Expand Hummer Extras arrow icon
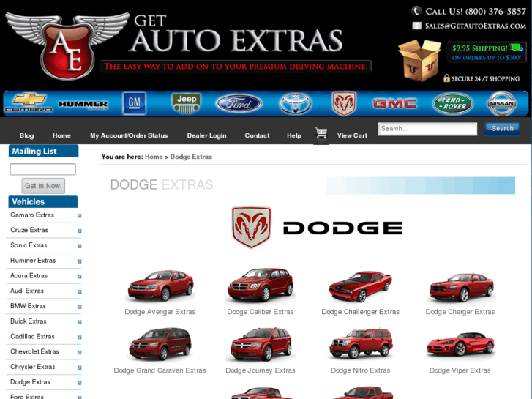This screenshot has width=532, height=399. 79,261
